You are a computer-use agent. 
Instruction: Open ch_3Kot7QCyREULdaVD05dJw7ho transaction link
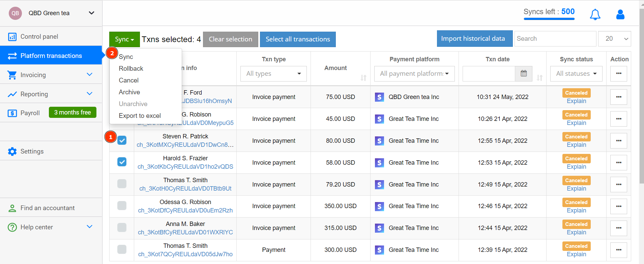click(x=185, y=254)
